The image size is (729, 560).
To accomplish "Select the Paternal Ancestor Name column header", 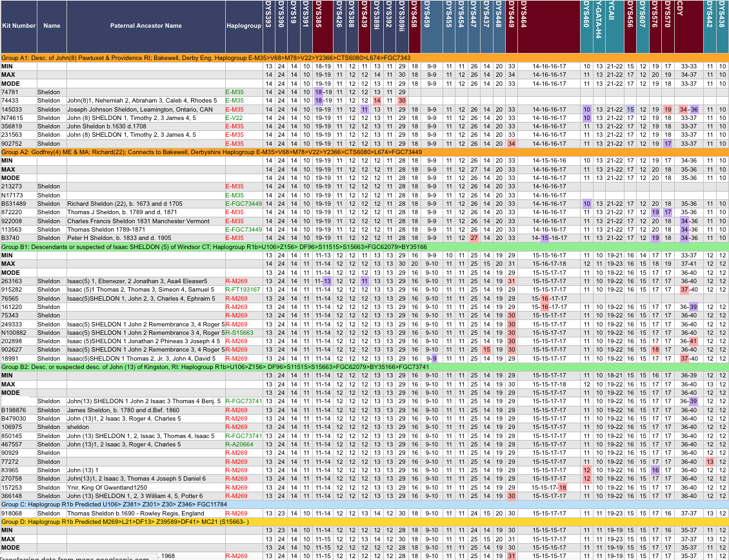I will point(146,26).
